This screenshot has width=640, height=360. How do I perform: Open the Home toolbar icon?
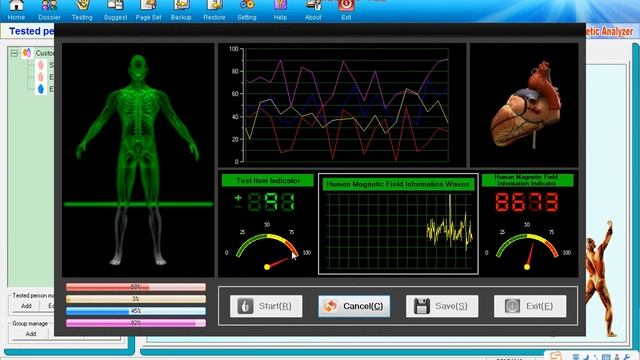16,10
